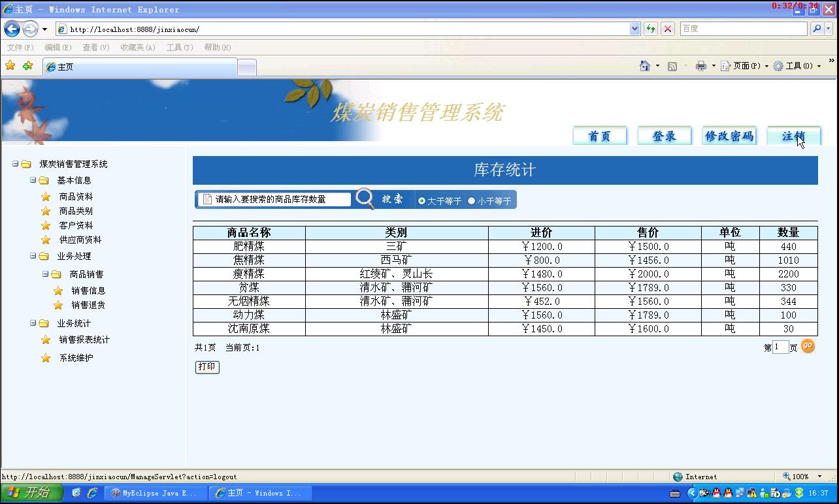
Task: Click the 首页 navigation button
Action: pos(600,136)
